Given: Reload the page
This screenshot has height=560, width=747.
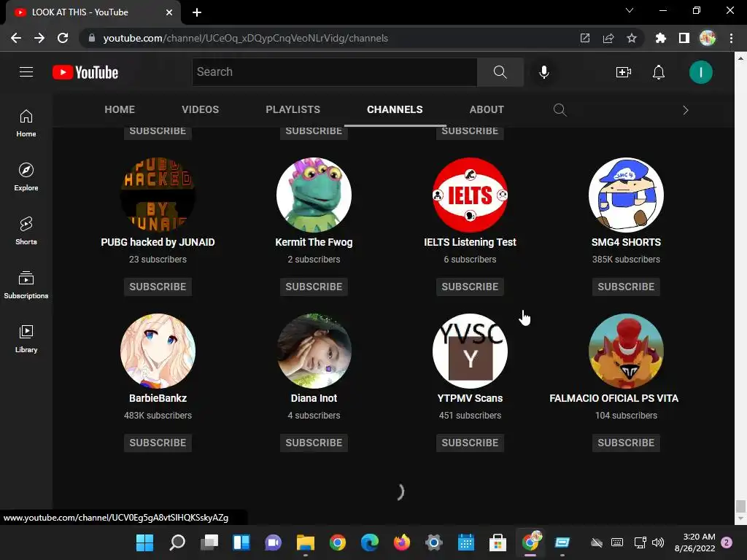Looking at the screenshot, I should pos(63,38).
